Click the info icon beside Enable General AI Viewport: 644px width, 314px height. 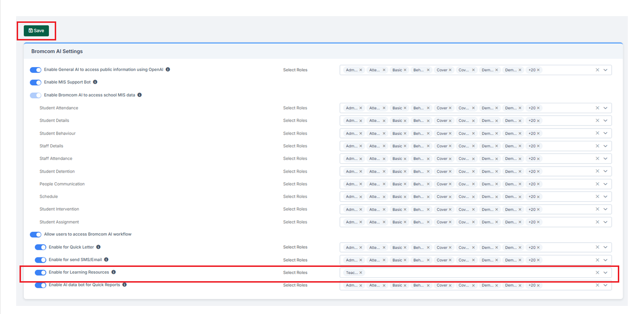tap(167, 69)
